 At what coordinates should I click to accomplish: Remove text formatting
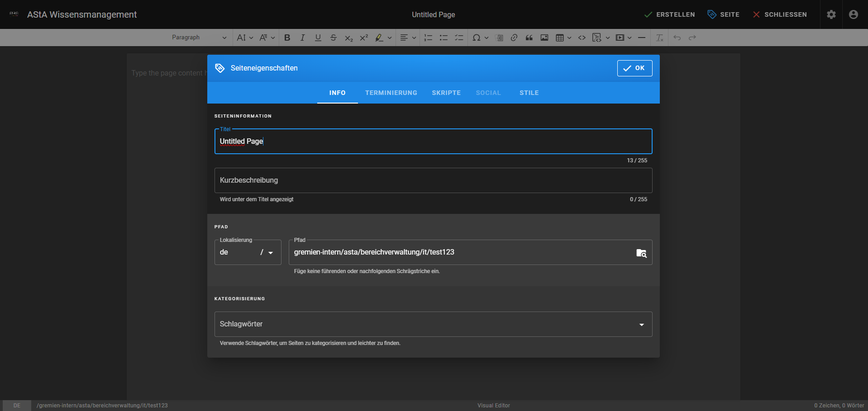pyautogui.click(x=660, y=38)
